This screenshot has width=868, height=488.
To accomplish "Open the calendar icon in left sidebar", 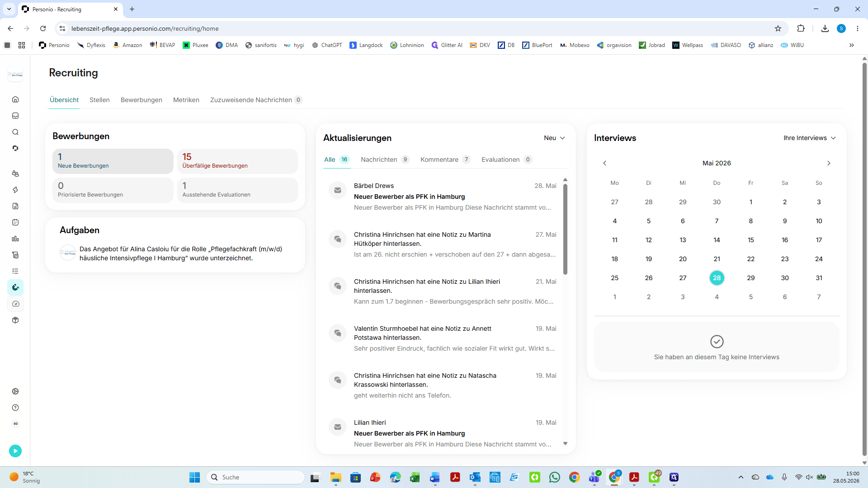I will point(15,222).
